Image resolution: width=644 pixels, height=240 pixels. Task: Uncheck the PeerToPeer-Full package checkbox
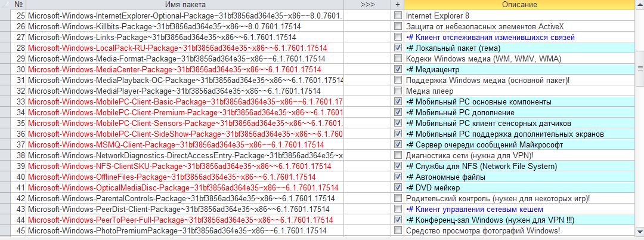pyautogui.click(x=397, y=220)
